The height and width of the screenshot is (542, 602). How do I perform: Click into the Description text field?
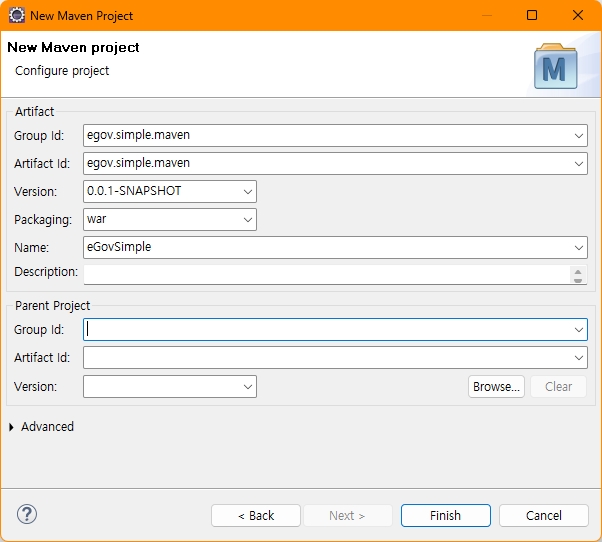click(326, 274)
